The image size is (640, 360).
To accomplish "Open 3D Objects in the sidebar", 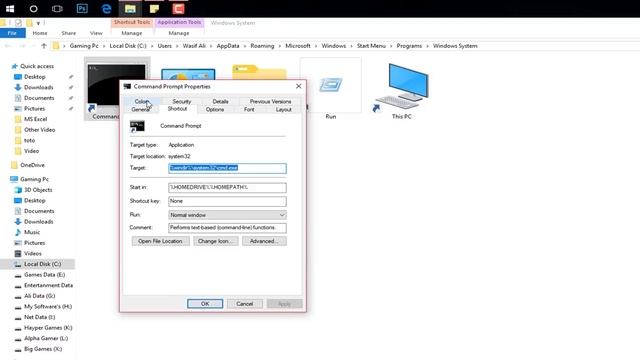I will [x=38, y=190].
